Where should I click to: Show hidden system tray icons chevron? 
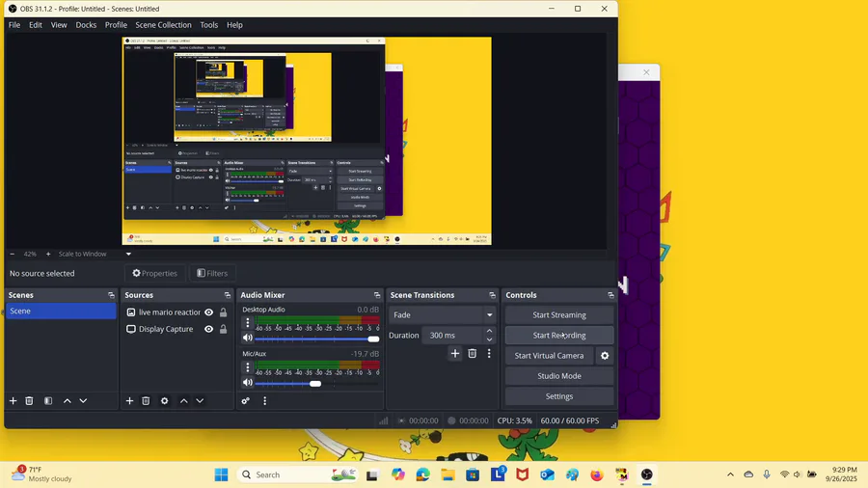point(730,474)
